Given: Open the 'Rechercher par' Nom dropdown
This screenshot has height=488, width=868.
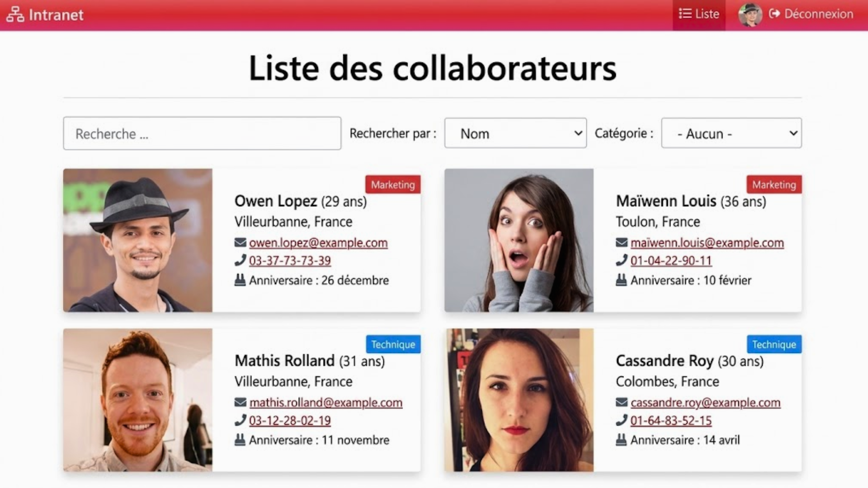Looking at the screenshot, I should tap(515, 133).
